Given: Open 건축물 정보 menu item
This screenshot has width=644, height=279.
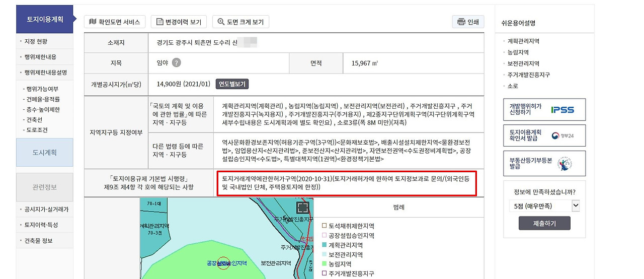Looking at the screenshot, I should [38, 241].
